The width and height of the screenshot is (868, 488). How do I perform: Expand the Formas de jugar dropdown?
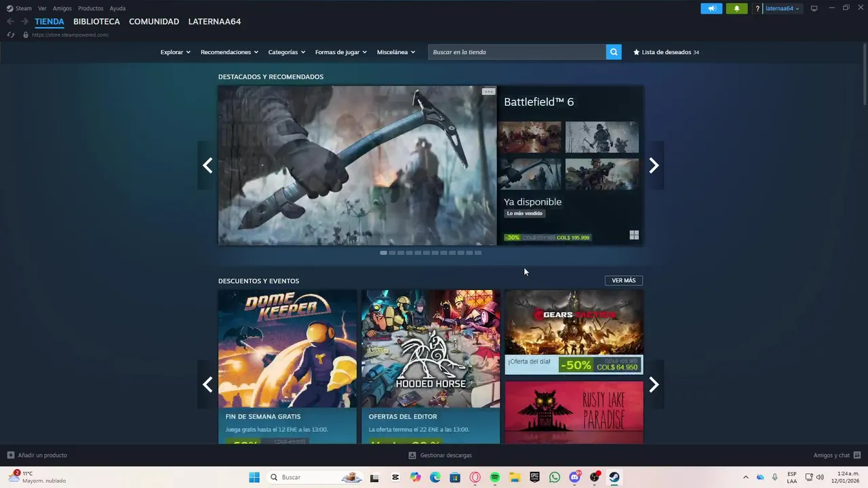click(340, 52)
